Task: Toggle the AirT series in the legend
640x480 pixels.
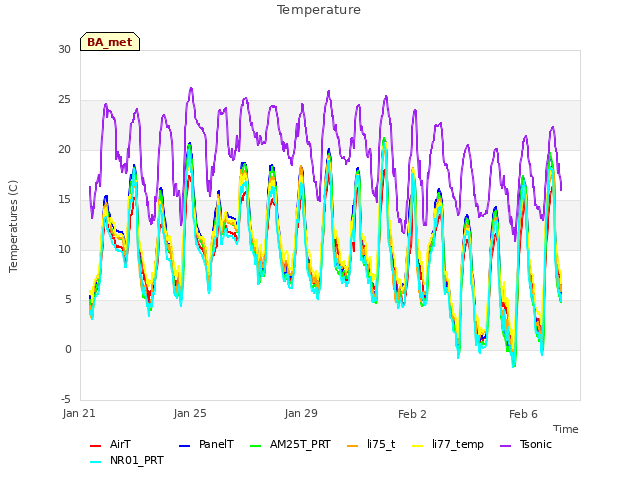Action: (x=110, y=444)
